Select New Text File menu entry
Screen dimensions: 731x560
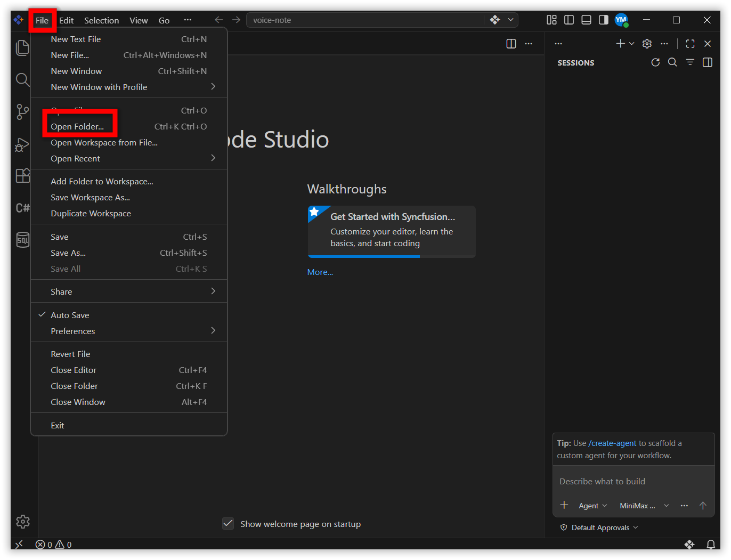129,39
